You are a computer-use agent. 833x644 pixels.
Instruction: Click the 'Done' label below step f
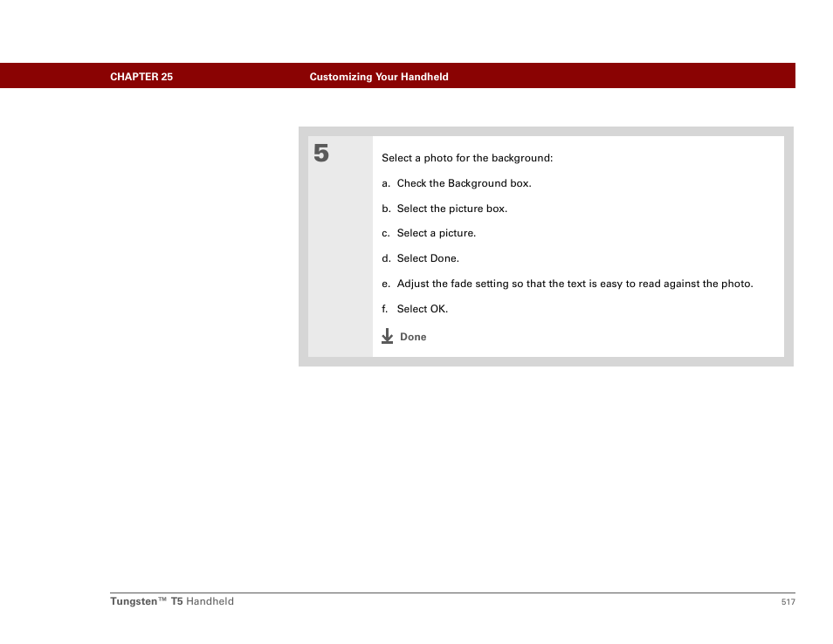tap(413, 337)
